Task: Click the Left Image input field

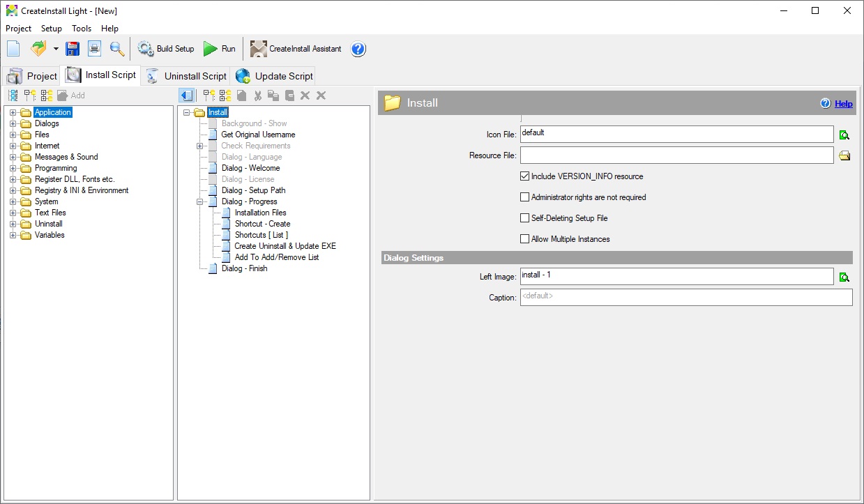Action: [676, 277]
